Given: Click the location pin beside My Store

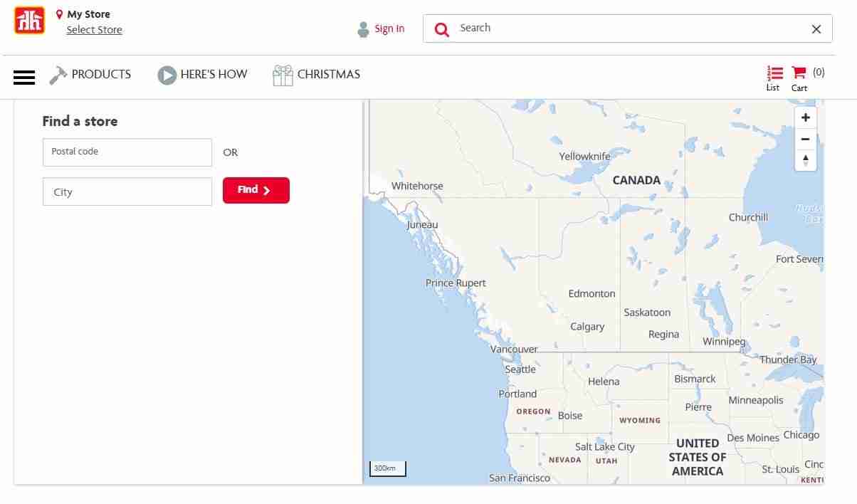Looking at the screenshot, I should 61,14.
